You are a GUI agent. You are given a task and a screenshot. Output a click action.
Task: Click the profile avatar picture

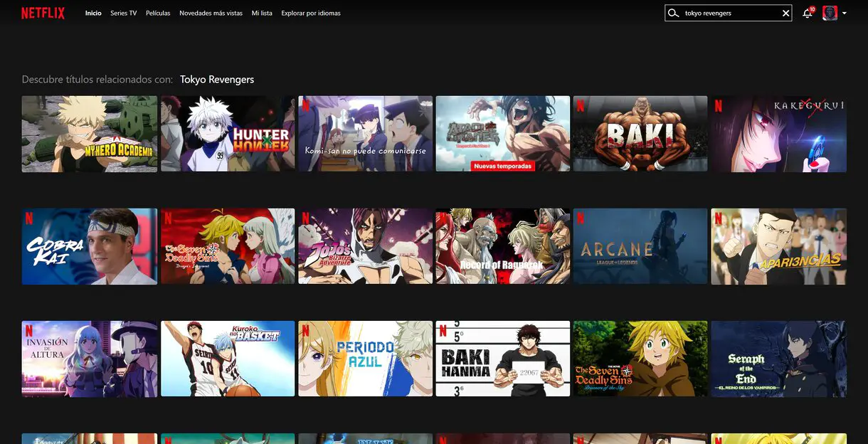click(830, 13)
